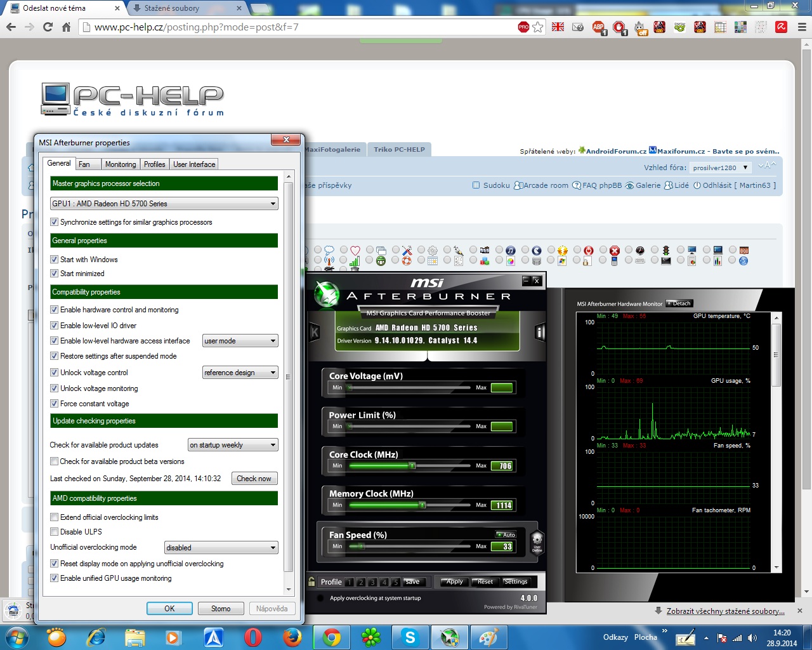This screenshot has width=812, height=650.
Task: Bookmark page with the star icon
Action: 538,27
